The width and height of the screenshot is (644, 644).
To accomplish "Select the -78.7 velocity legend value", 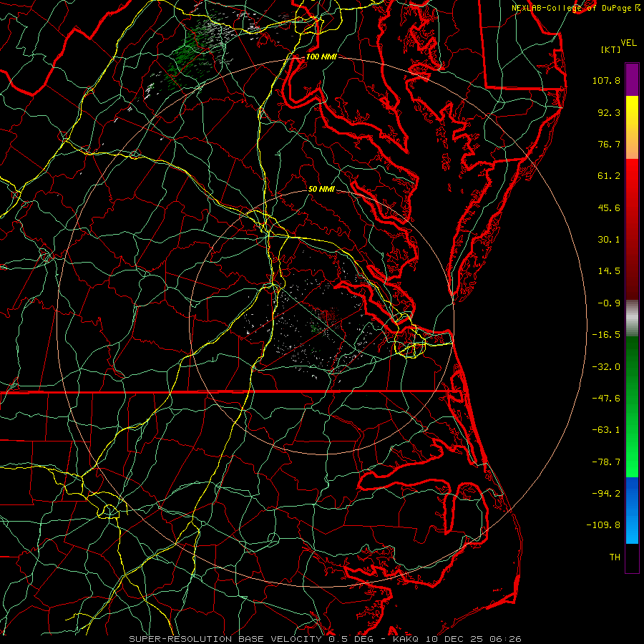I will [x=606, y=462].
